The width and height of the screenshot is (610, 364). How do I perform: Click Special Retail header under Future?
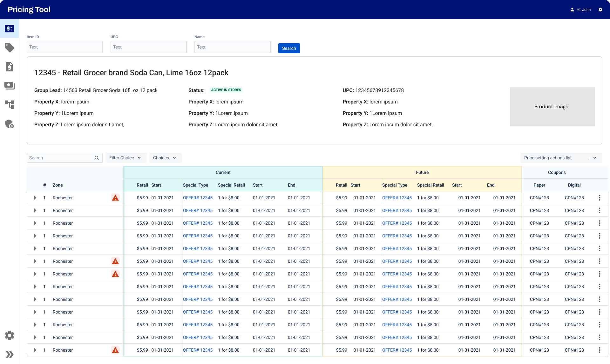click(x=430, y=185)
